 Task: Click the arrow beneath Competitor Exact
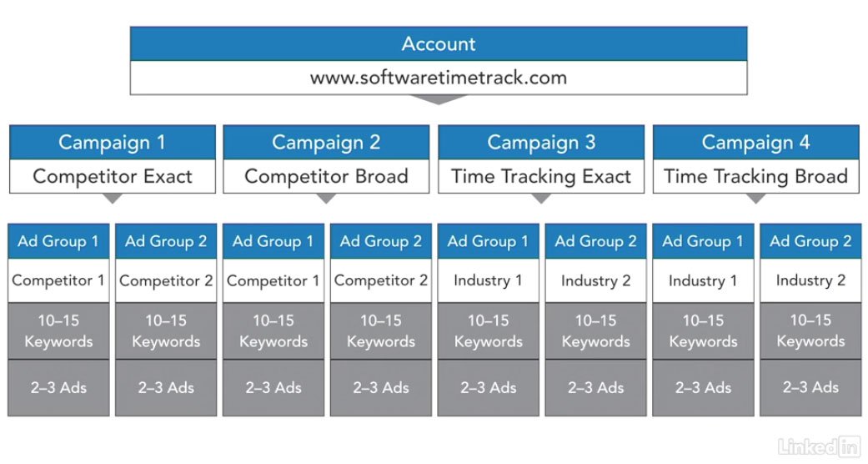(112, 199)
